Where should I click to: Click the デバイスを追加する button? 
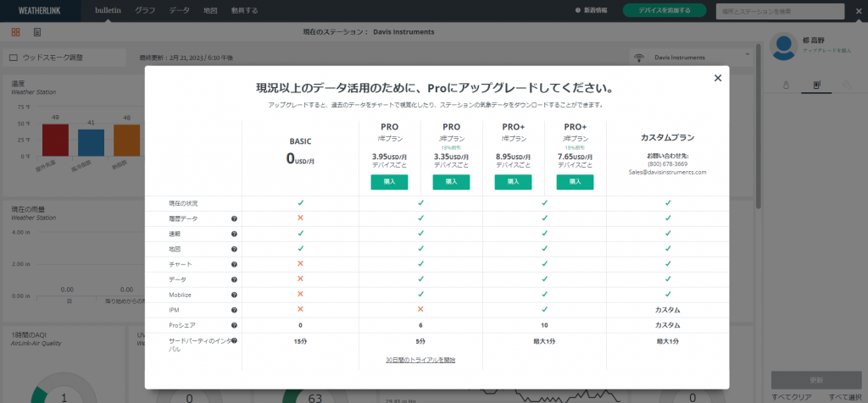point(665,10)
